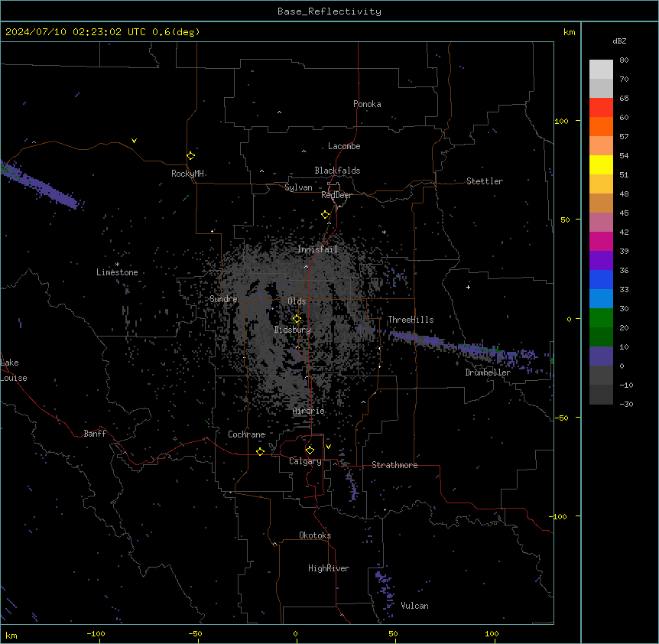
Task: Select the Ponoka city label
Action: 367,104
